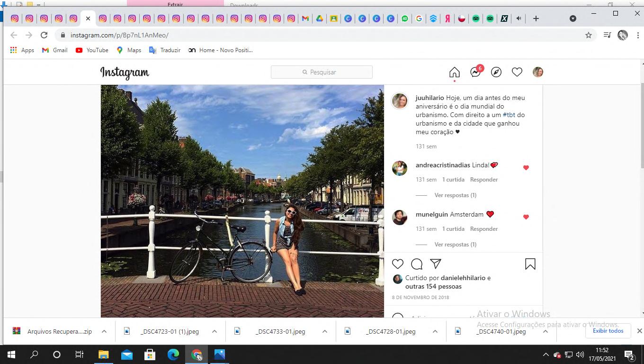Open Apps bookmark shortcut
The width and height of the screenshot is (644, 364).
pos(22,50)
